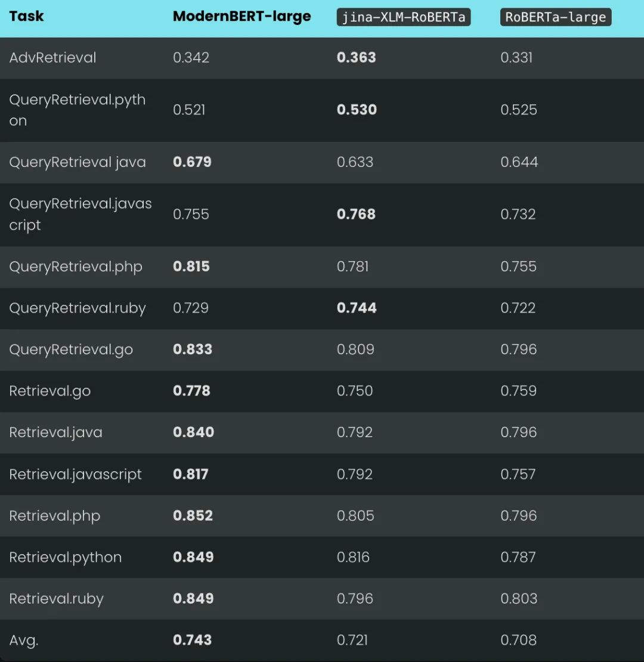Click bold 0.768 in QueryRetrieval.javascript row
Viewport: 644px width, 662px height.
(x=356, y=215)
